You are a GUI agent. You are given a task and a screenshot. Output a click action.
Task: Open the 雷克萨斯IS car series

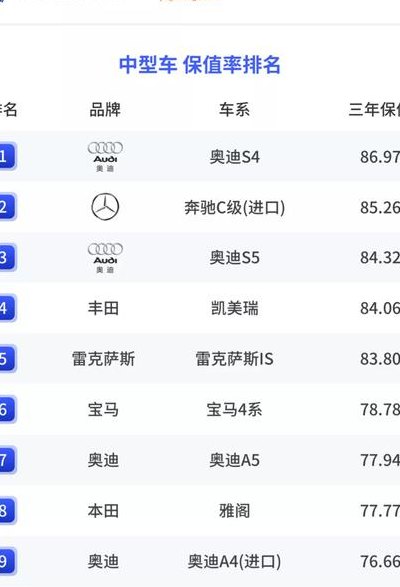click(234, 359)
